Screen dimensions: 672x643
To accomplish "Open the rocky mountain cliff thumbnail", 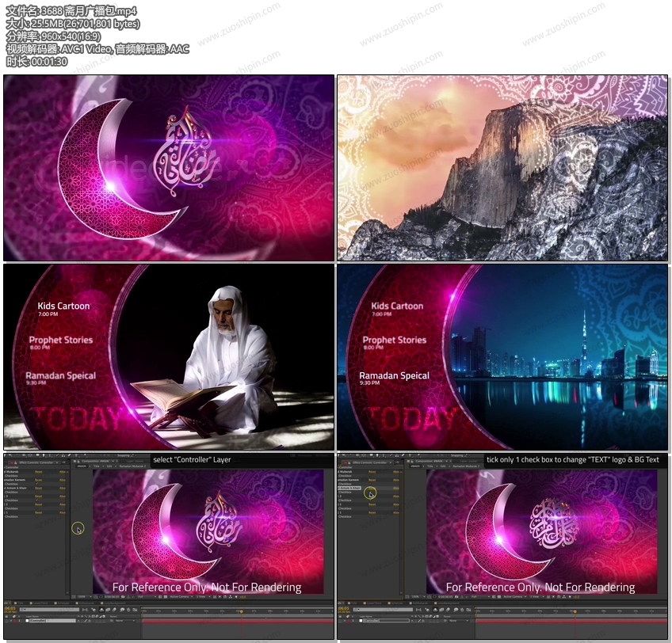I will tap(502, 168).
